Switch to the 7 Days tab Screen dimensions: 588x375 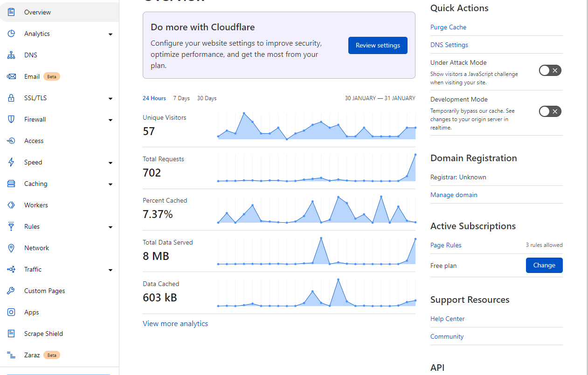coord(181,98)
